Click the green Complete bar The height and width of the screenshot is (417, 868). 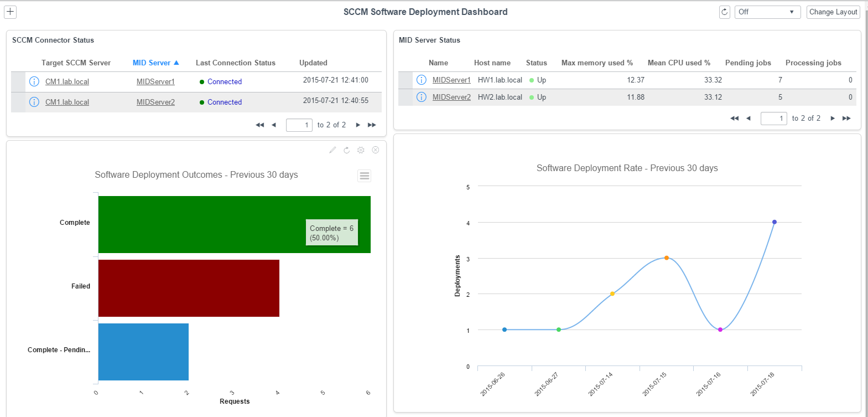(x=235, y=224)
